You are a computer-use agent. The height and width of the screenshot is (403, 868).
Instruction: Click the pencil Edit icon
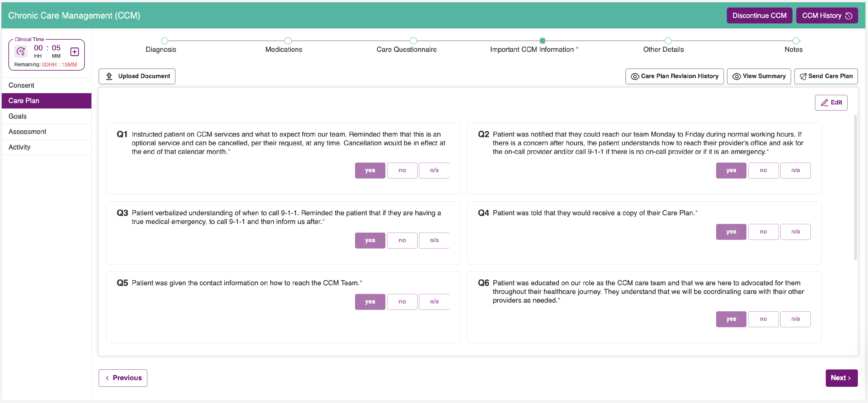click(824, 103)
